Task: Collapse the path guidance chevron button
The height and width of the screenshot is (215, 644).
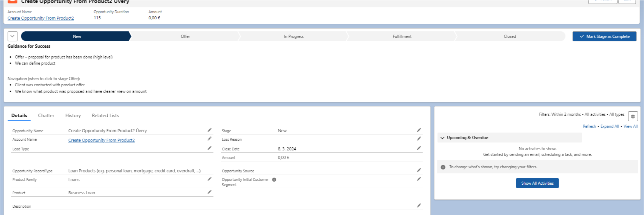Action: pos(12,36)
